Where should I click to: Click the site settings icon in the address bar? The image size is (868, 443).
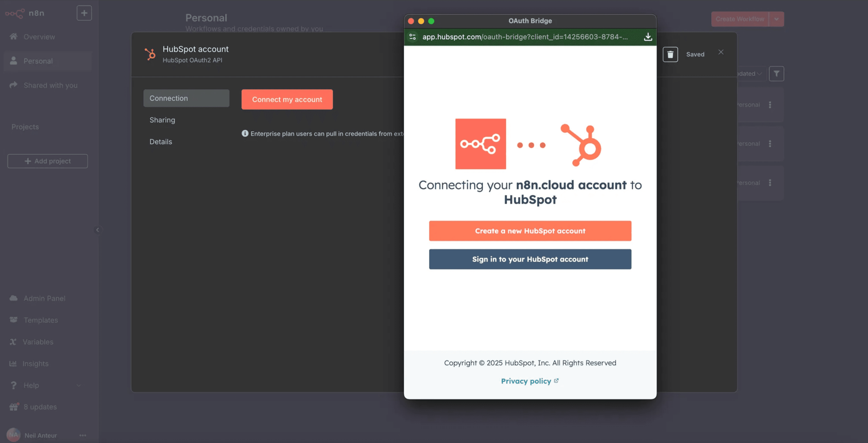click(412, 37)
